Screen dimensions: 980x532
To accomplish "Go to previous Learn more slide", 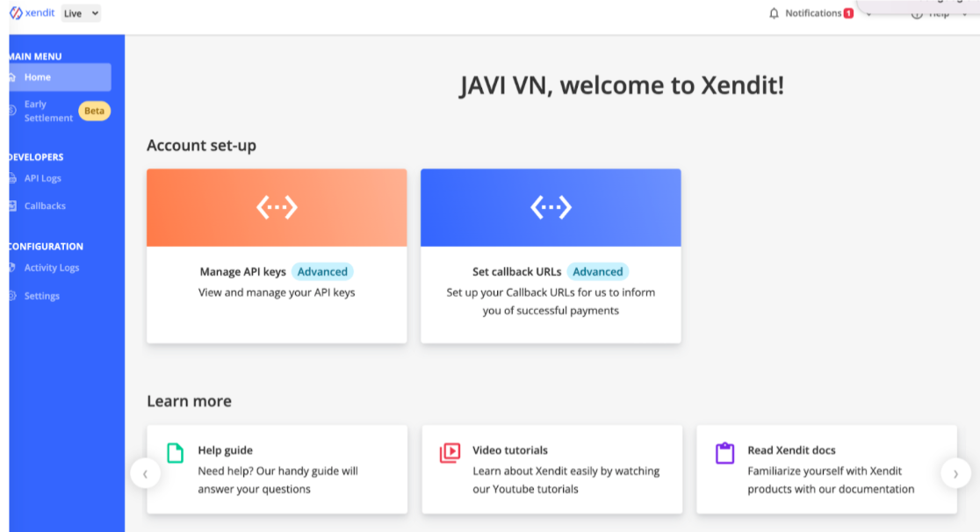I will click(146, 474).
